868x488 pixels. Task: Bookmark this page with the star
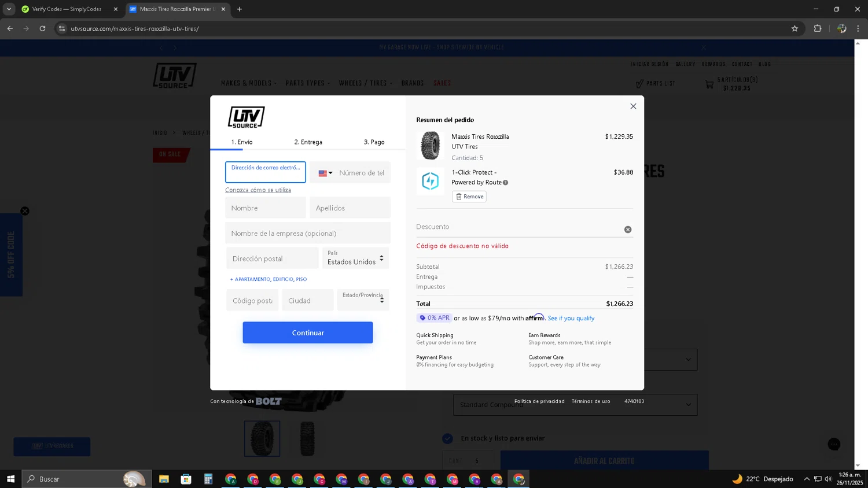795,28
